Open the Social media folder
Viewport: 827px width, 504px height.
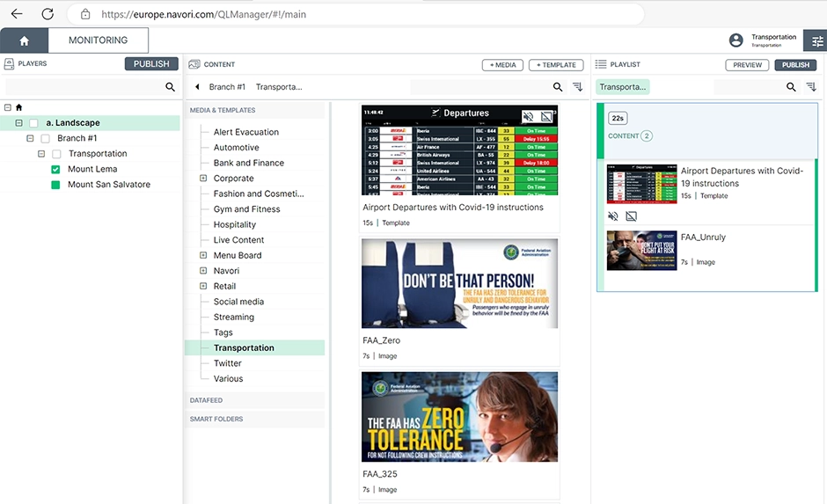tap(239, 302)
